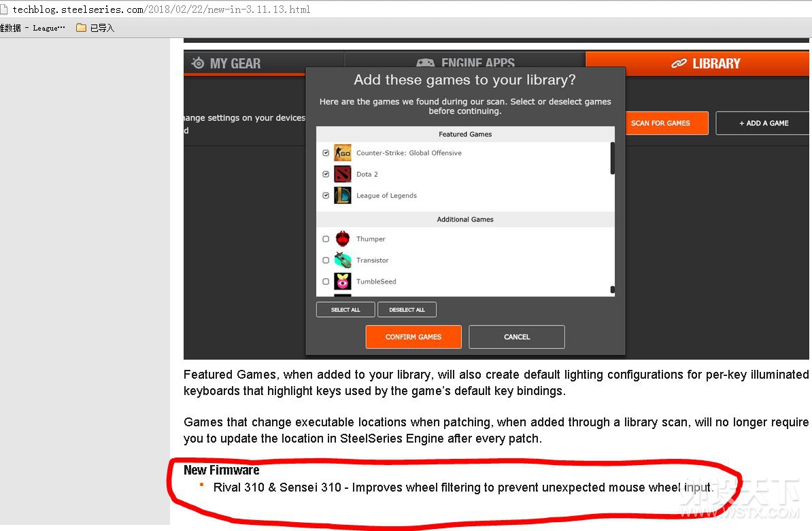Check the Transistor checkbox
The height and width of the screenshot is (531, 812).
tap(326, 260)
